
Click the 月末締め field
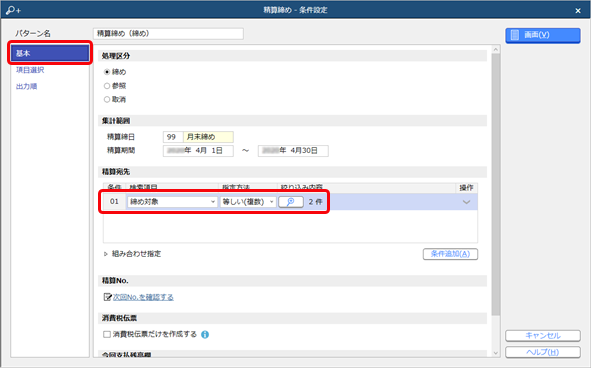tap(208, 137)
